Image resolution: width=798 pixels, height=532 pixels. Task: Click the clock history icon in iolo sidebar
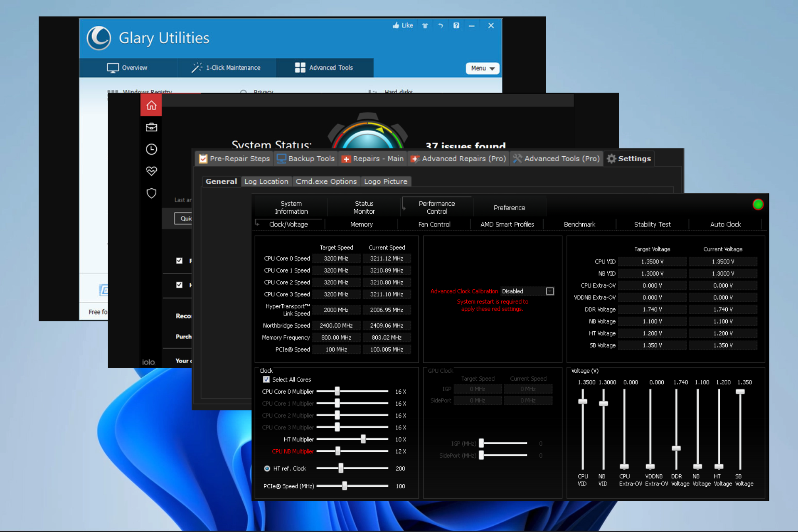click(151, 149)
